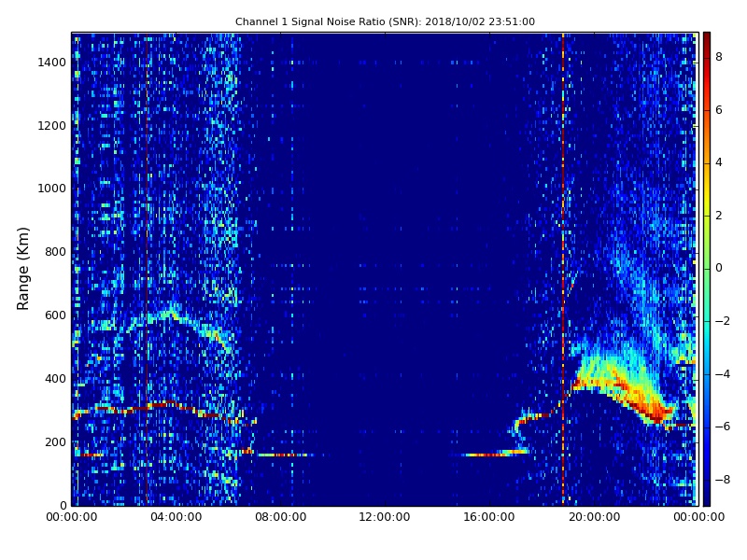Click the 200 range tick label

[55, 441]
